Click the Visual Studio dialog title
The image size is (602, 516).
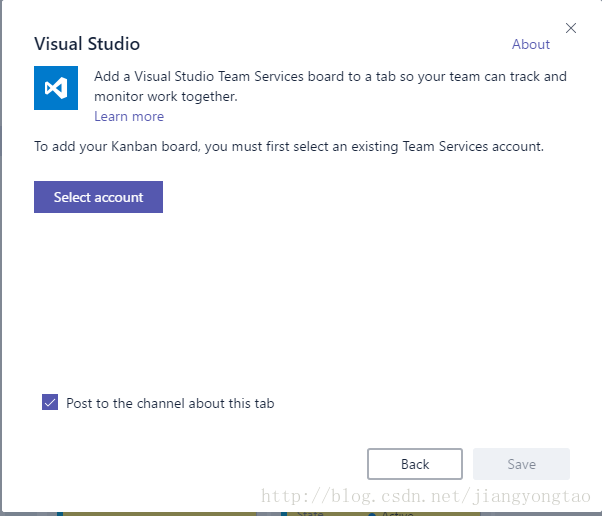pos(87,44)
